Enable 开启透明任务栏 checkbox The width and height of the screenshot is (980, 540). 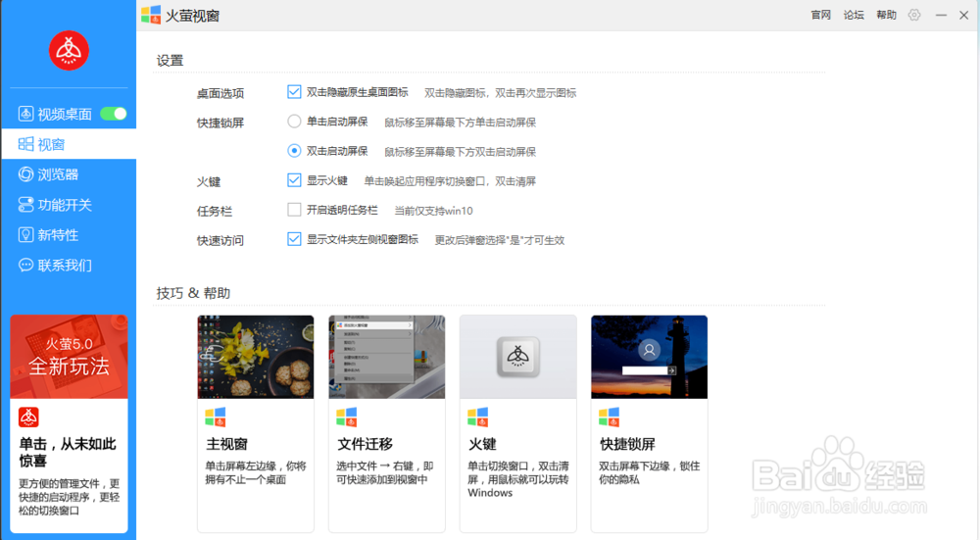294,210
